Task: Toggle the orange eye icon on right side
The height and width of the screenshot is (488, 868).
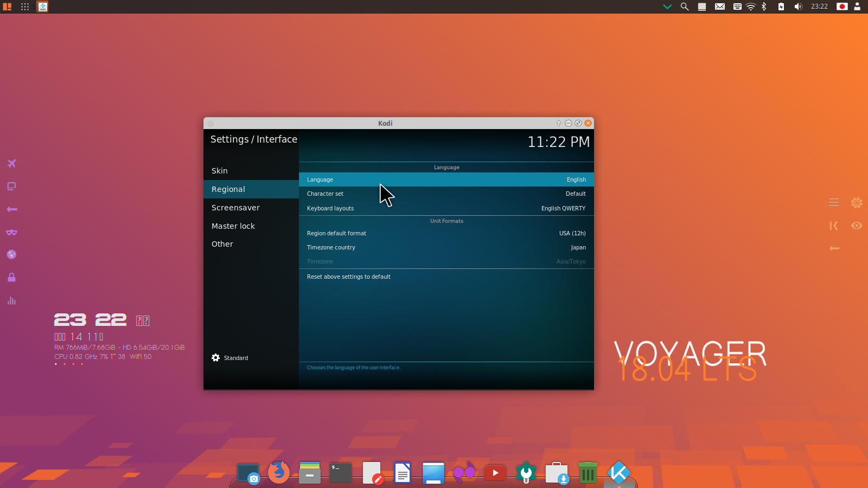Action: point(857,226)
